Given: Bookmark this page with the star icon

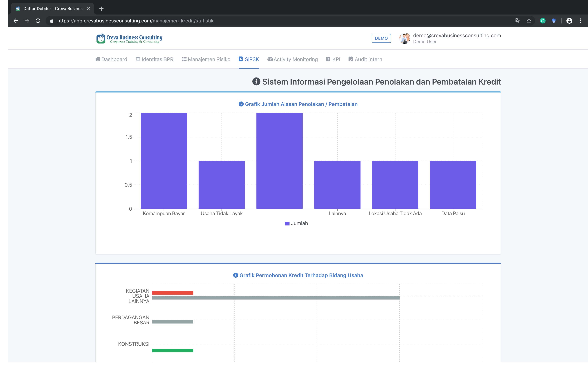Looking at the screenshot, I should pyautogui.click(x=529, y=21).
